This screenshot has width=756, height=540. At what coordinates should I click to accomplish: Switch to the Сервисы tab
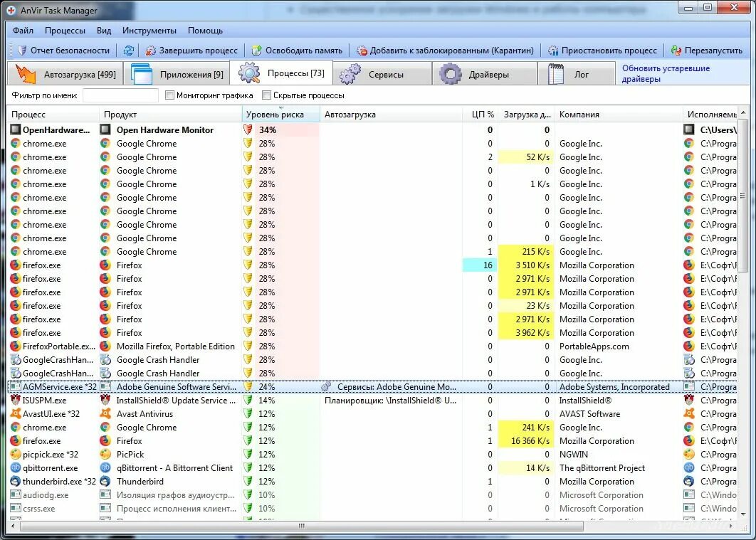pyautogui.click(x=382, y=74)
